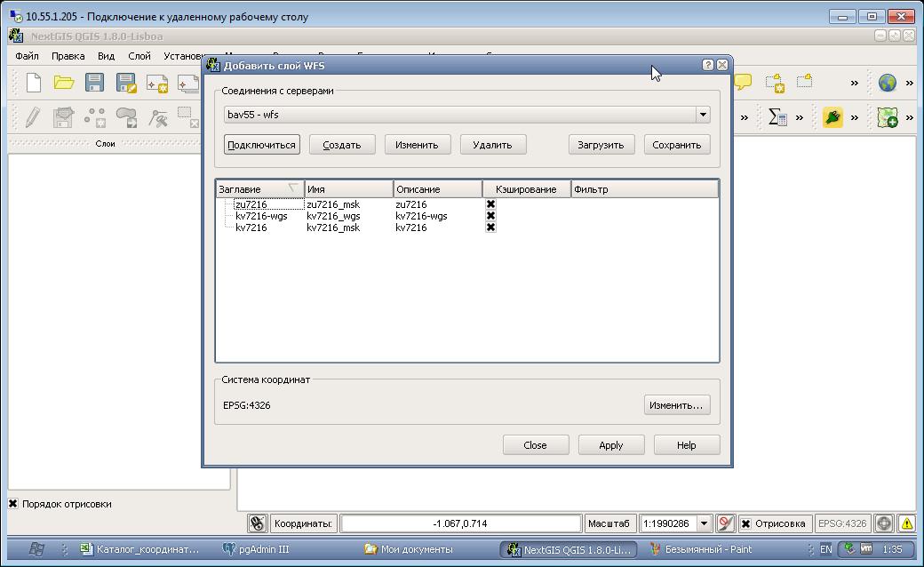The width and height of the screenshot is (924, 567).
Task: Toggle the Порядок отрисовки checkbox
Action: [13, 503]
